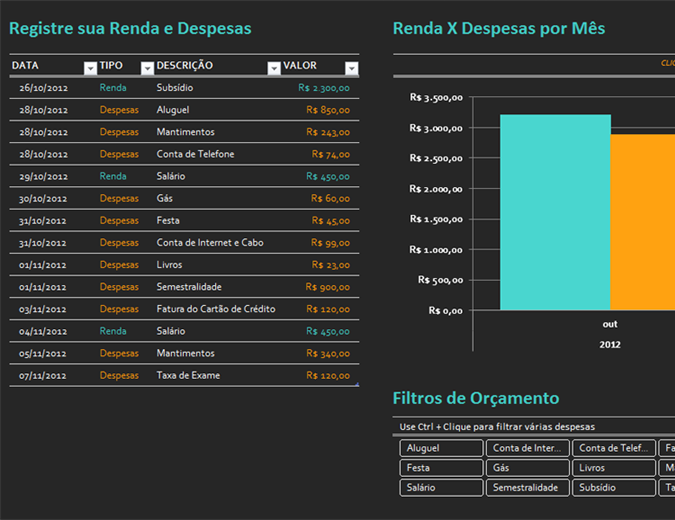Click the value R$ 23,00
The height and width of the screenshot is (520, 675).
331,265
